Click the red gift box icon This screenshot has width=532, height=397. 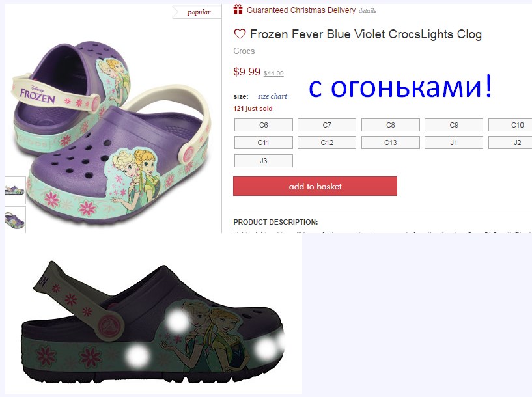click(238, 10)
